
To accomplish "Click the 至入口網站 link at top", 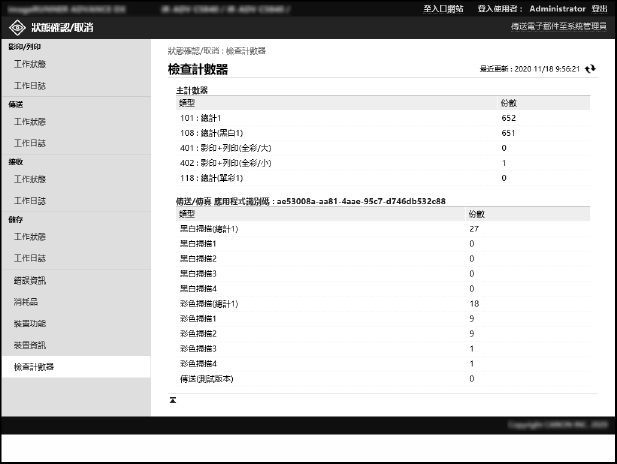I will pos(443,7).
